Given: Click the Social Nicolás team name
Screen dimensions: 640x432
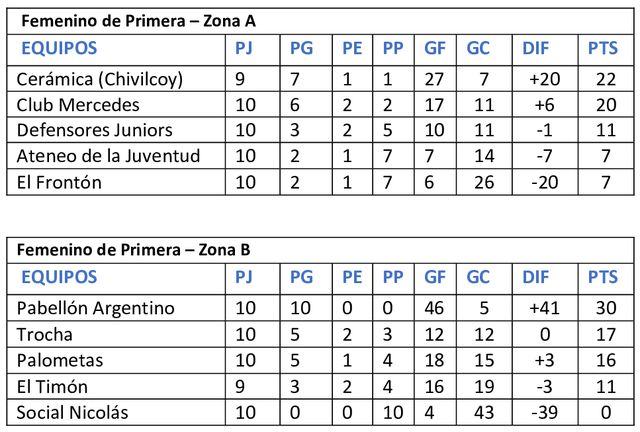Looking at the screenshot, I should [x=72, y=412].
